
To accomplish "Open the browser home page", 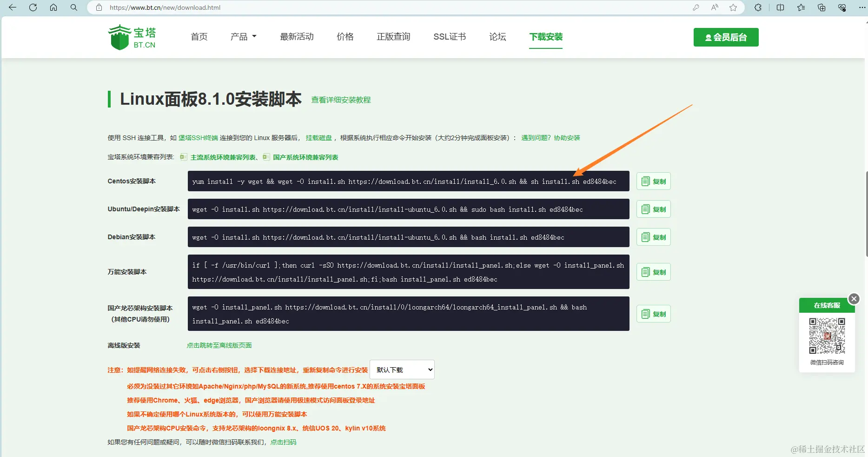I will click(53, 7).
